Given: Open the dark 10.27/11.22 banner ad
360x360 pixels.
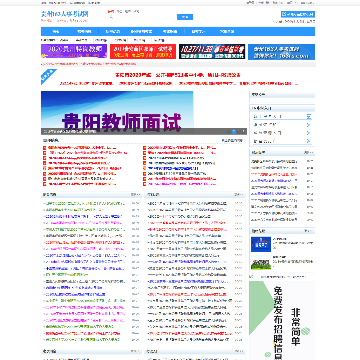Looking at the screenshot, I should 212,51.
